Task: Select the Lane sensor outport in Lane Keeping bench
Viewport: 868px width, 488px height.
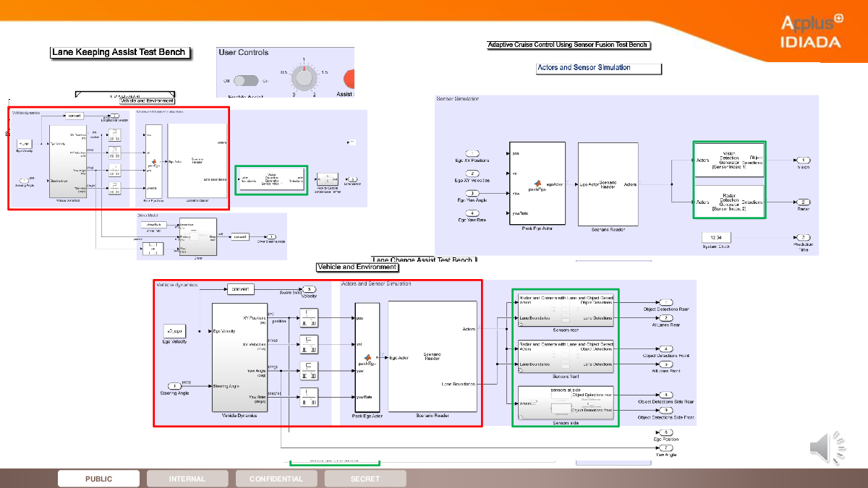Action: 352,179
